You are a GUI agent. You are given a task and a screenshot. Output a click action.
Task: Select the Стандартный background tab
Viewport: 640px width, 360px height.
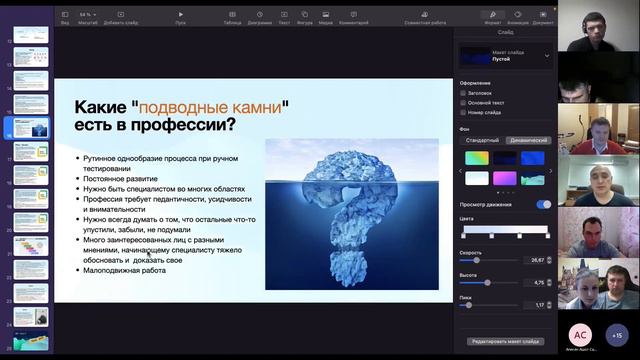coord(482,140)
